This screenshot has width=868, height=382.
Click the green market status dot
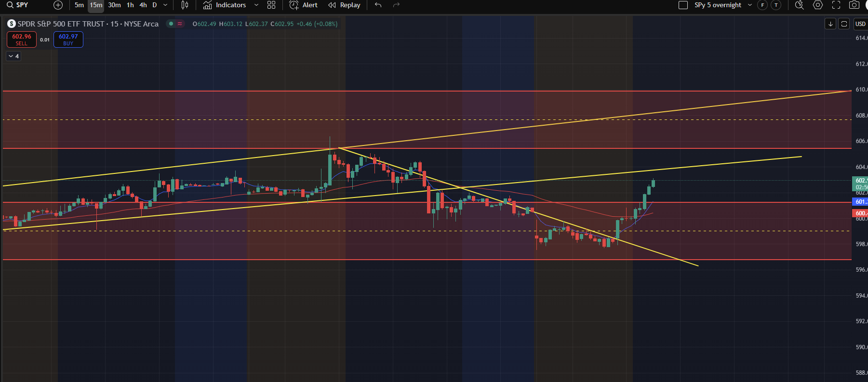point(171,24)
